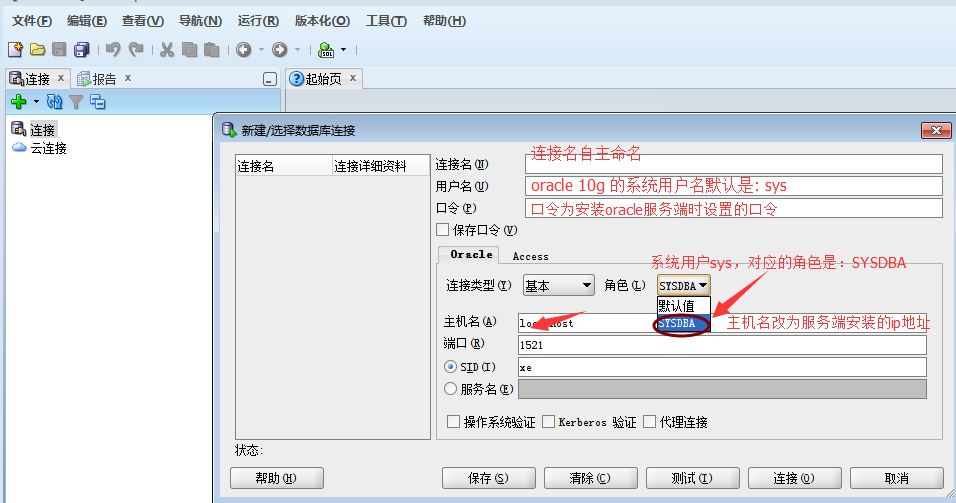Click the Back navigation arrow icon
Viewport: 956px width, 503px height.
tap(244, 49)
